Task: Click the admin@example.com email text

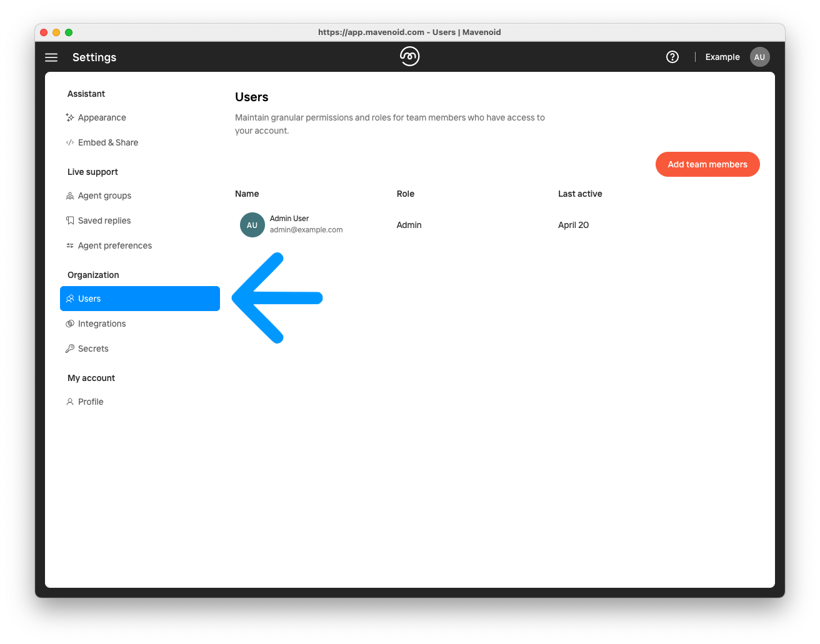Action: coord(306,230)
